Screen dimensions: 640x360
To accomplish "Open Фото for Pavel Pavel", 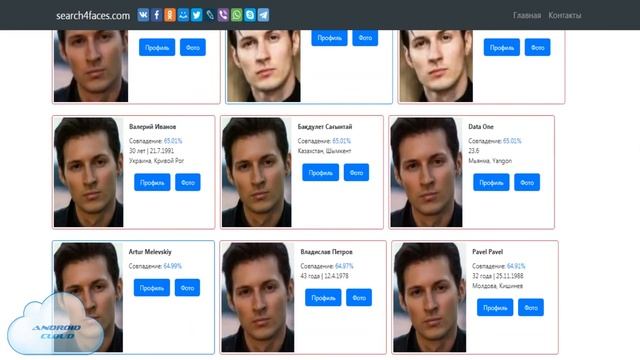I will pos(531,307).
